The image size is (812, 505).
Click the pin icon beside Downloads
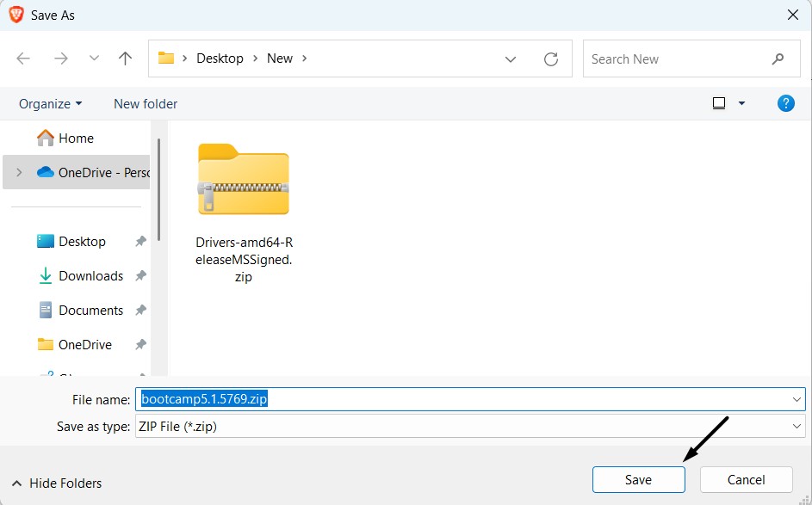coord(140,276)
